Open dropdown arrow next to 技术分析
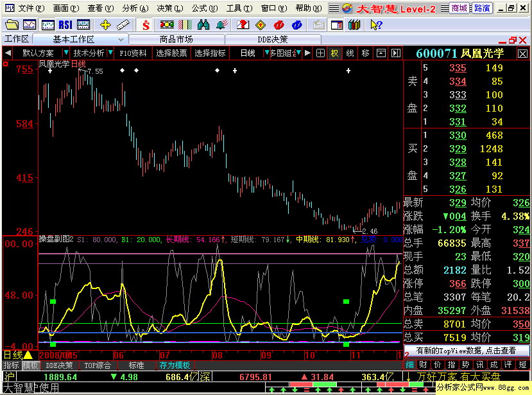 [x=110, y=53]
